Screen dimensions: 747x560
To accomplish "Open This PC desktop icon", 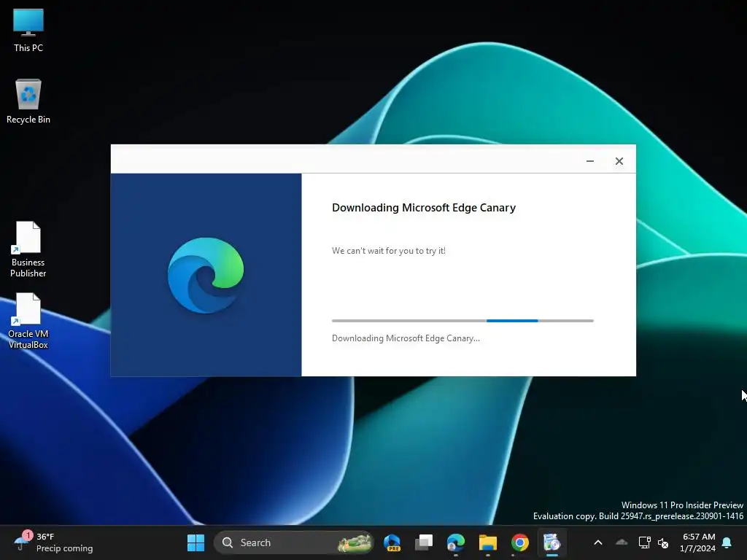I will (x=28, y=31).
